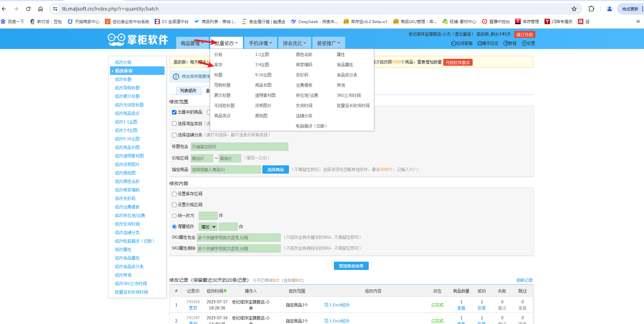Select 商家编码 in the dropdown menu

tap(304, 65)
